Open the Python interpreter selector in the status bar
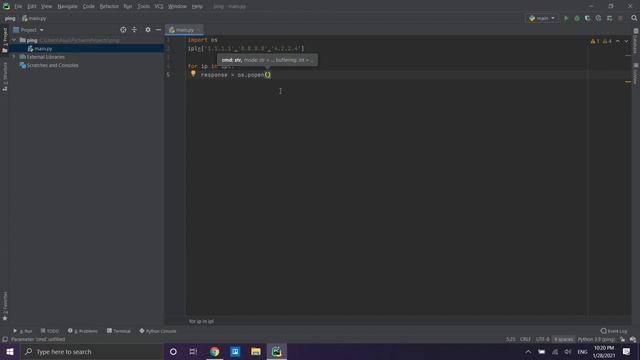This screenshot has width=640, height=360. click(596, 340)
